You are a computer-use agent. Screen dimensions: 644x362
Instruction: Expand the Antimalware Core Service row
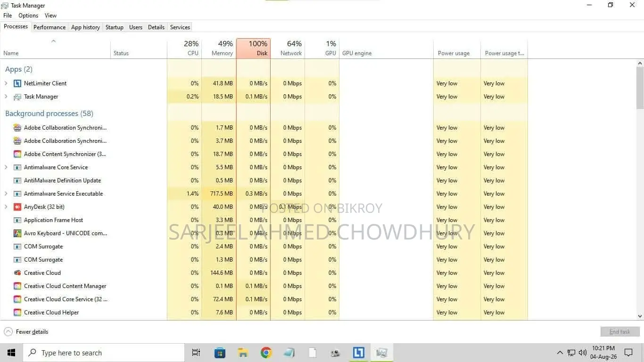tap(6, 167)
